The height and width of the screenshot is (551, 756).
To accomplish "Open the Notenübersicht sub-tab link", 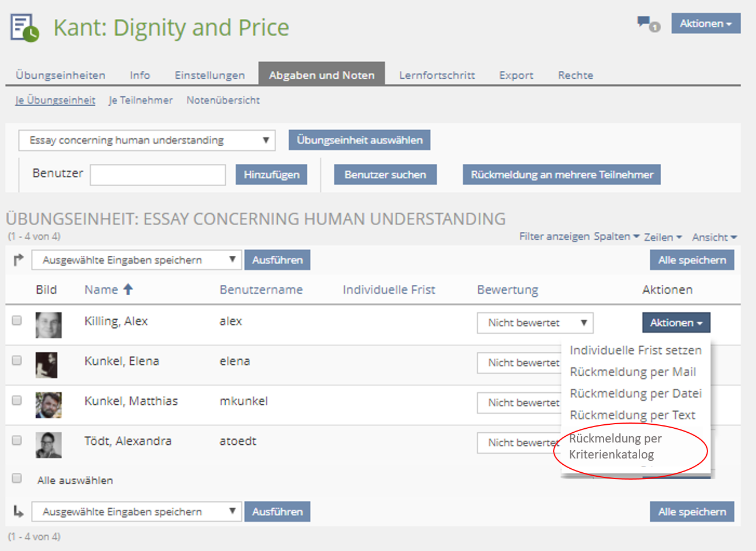I will click(223, 100).
